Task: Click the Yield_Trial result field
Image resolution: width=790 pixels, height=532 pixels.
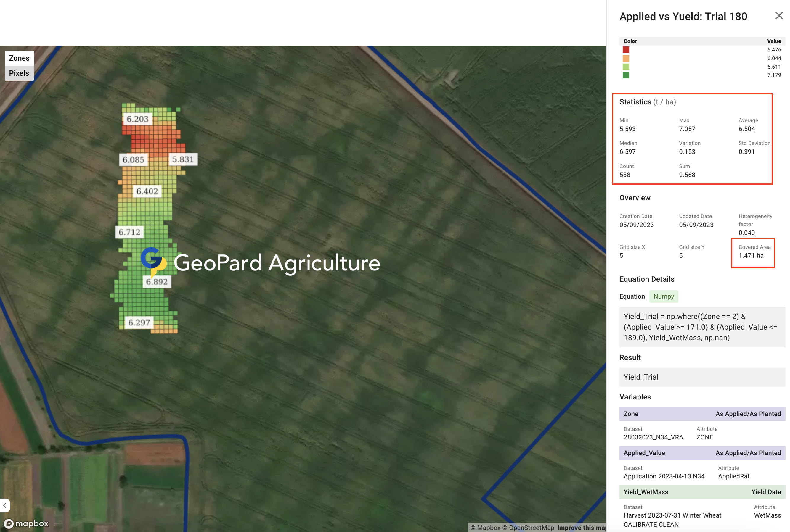Action: coord(702,377)
